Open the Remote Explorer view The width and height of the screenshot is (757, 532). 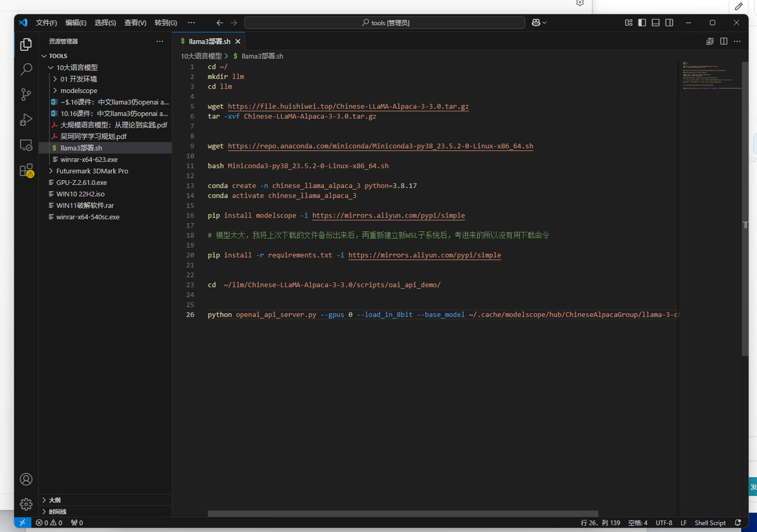click(26, 145)
